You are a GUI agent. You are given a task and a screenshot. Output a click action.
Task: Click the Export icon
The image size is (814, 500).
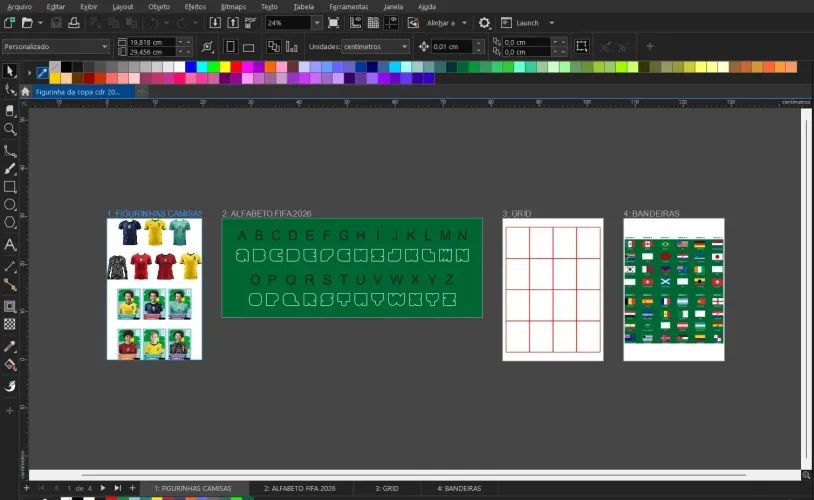tap(233, 23)
